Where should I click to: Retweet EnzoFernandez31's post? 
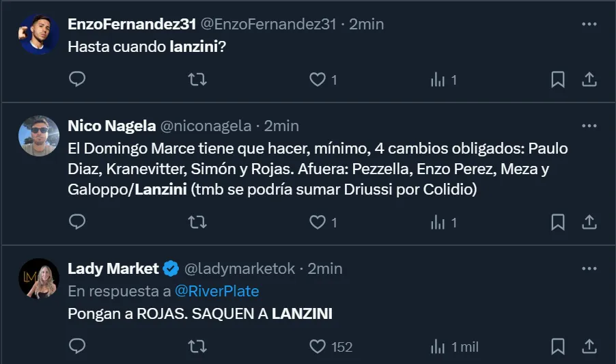click(197, 80)
